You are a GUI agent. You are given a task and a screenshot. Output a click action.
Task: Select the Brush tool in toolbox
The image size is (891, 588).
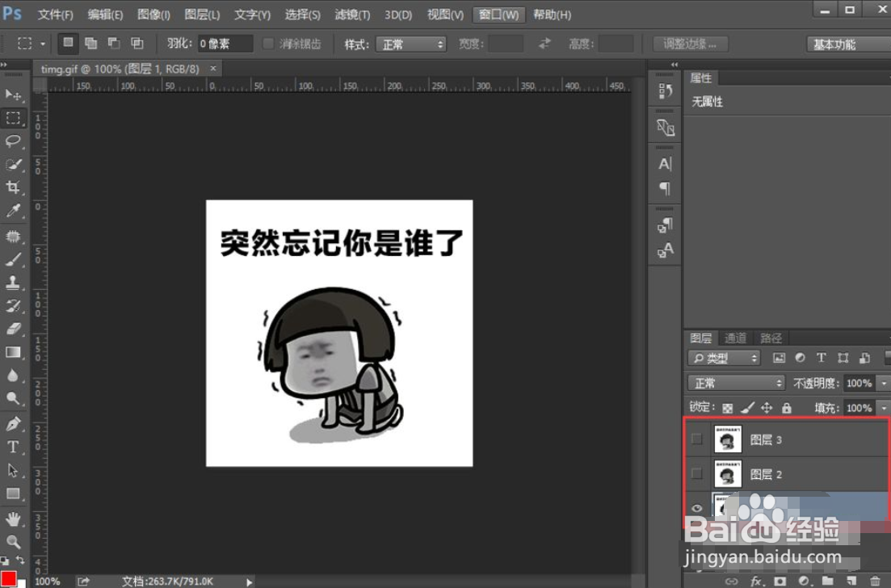click(13, 259)
